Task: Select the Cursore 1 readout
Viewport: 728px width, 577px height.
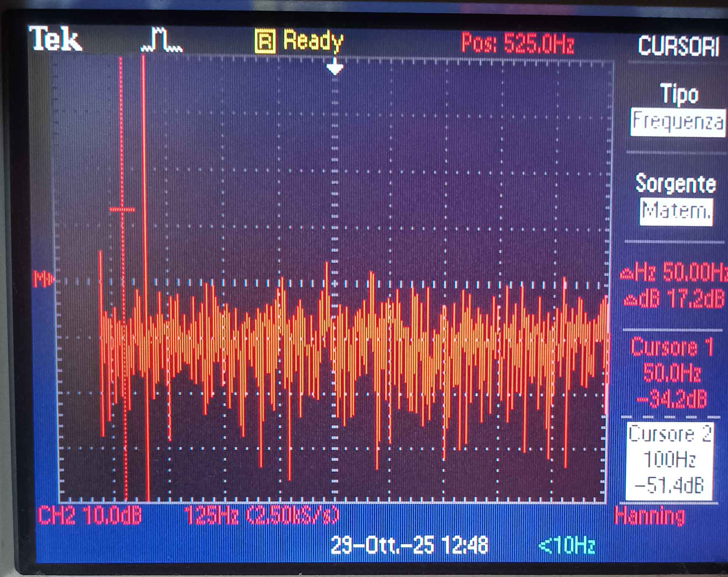Action: [672, 373]
